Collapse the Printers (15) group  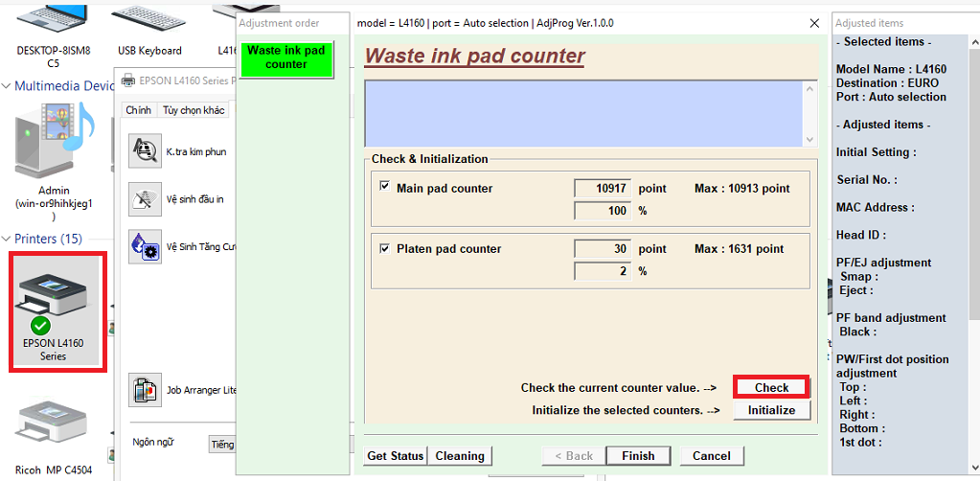click(x=7, y=239)
